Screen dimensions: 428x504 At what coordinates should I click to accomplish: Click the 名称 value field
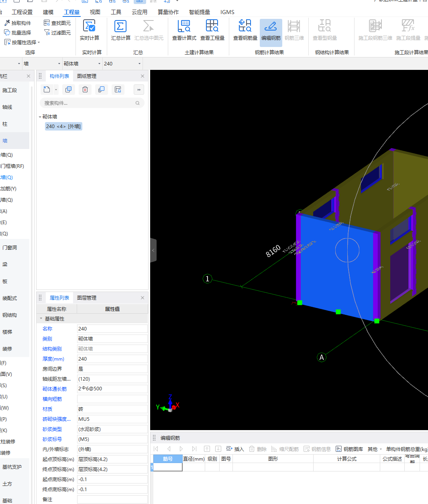[x=112, y=329]
